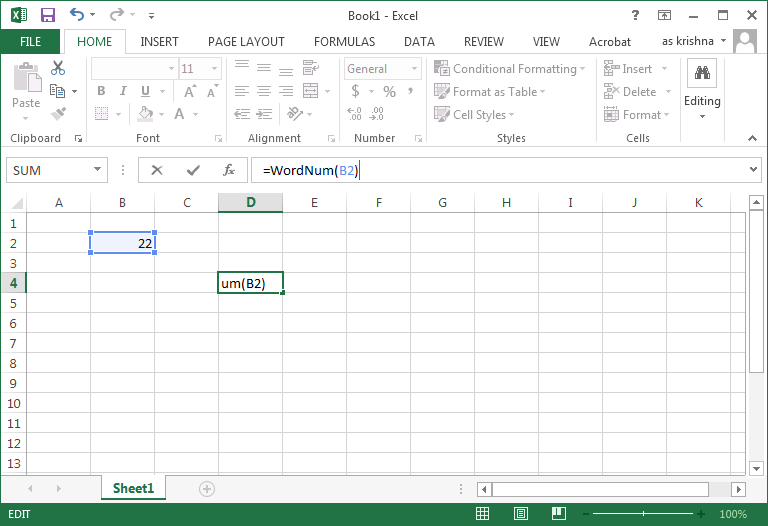Click the Delete cells button
This screenshot has height=526, width=768.
coord(637,92)
